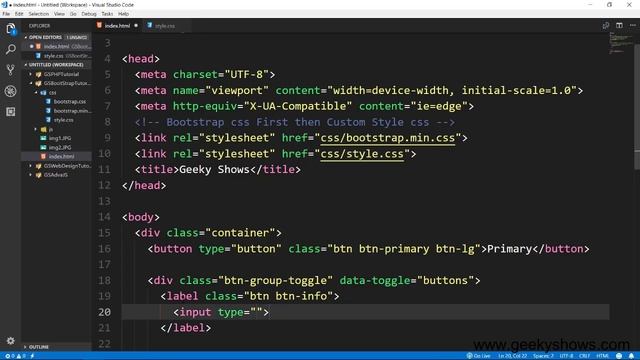Open the Help menu
The height and width of the screenshot is (360, 640).
123,14
